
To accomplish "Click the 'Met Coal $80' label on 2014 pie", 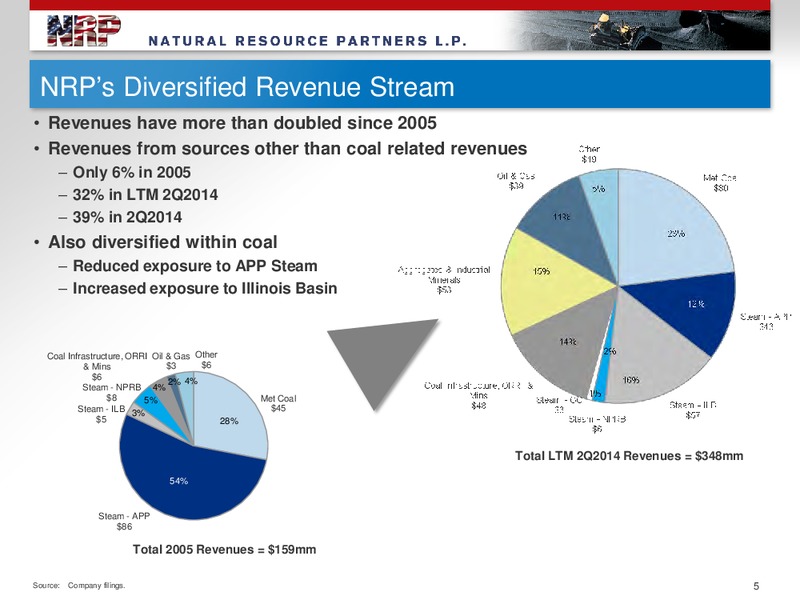I will coord(720,183).
